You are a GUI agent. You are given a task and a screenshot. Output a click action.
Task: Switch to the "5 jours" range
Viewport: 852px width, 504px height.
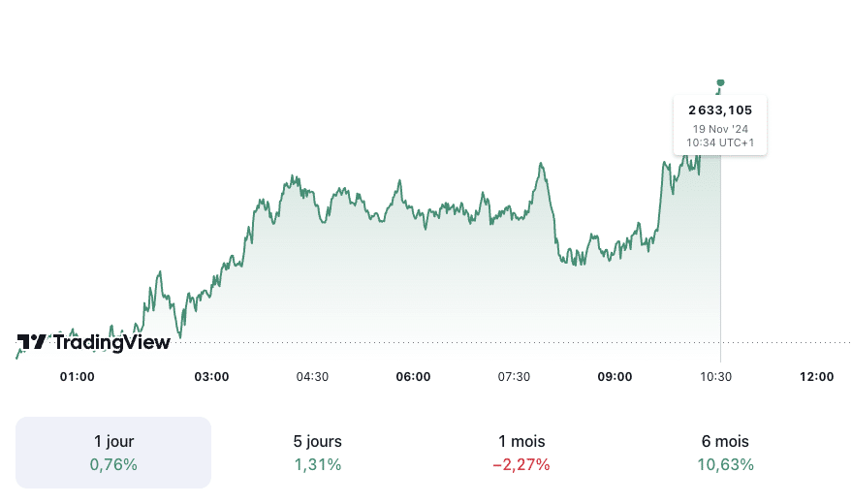tap(317, 453)
